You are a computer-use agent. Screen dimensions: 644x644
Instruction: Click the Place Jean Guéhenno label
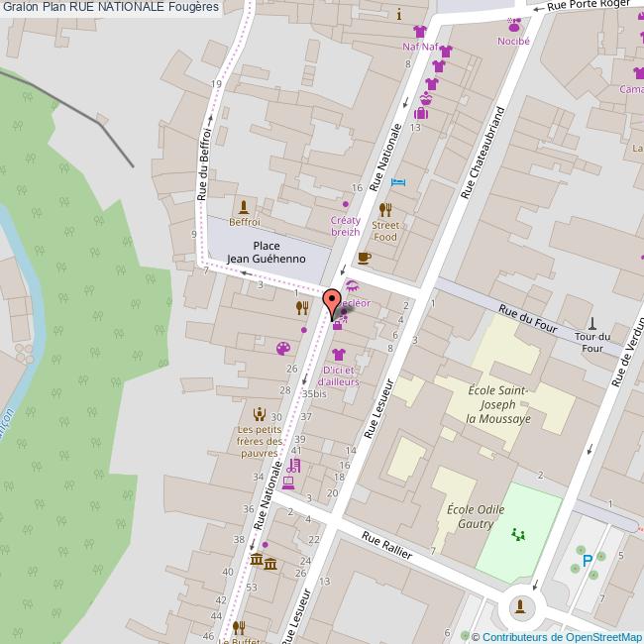pyautogui.click(x=265, y=252)
